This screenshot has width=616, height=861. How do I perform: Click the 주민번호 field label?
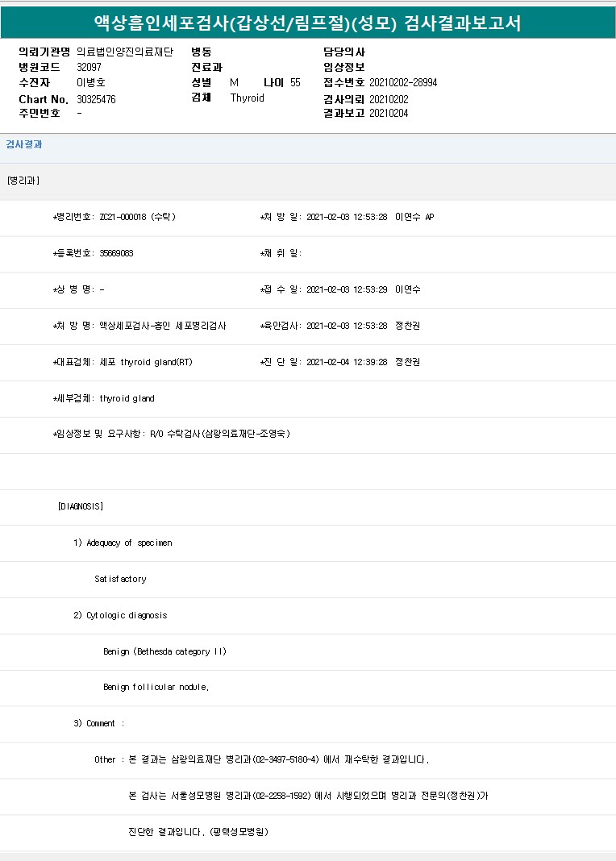click(40, 113)
